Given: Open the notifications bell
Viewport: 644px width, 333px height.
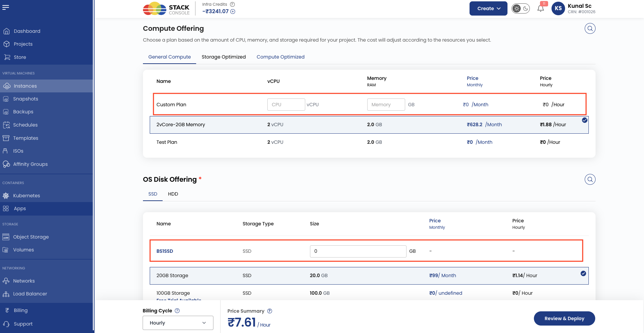Looking at the screenshot, I should click(x=541, y=8).
